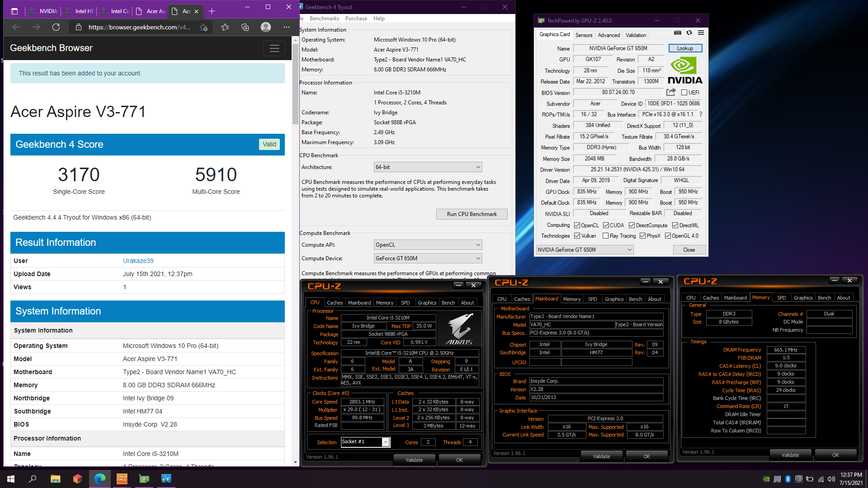Open the taskbar clock showing 12:37 PM
This screenshot has height=488, width=868.
pos(851,479)
